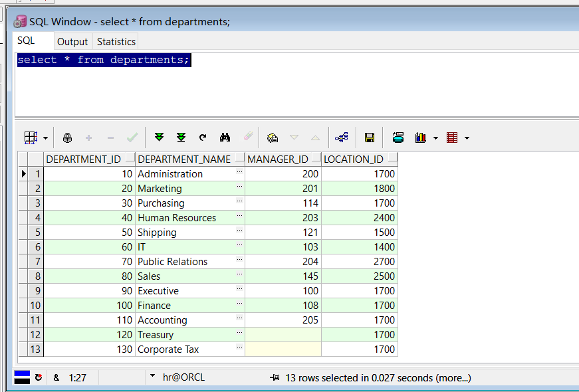
Task: Select department ID 100 cell
Action: pyautogui.click(x=89, y=305)
